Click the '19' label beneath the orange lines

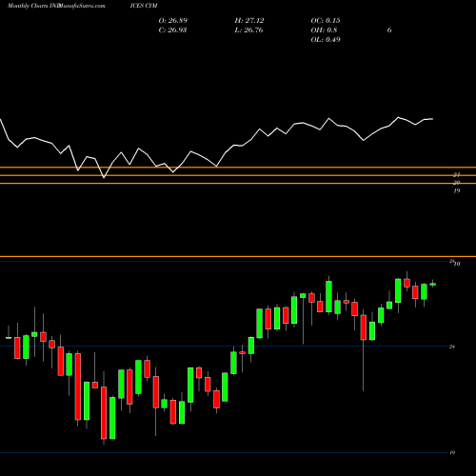456,190
